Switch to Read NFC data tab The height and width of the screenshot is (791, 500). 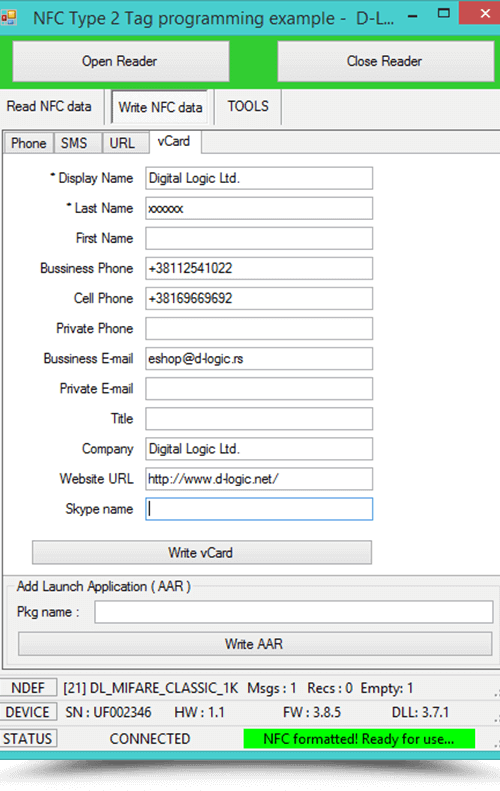(49, 106)
